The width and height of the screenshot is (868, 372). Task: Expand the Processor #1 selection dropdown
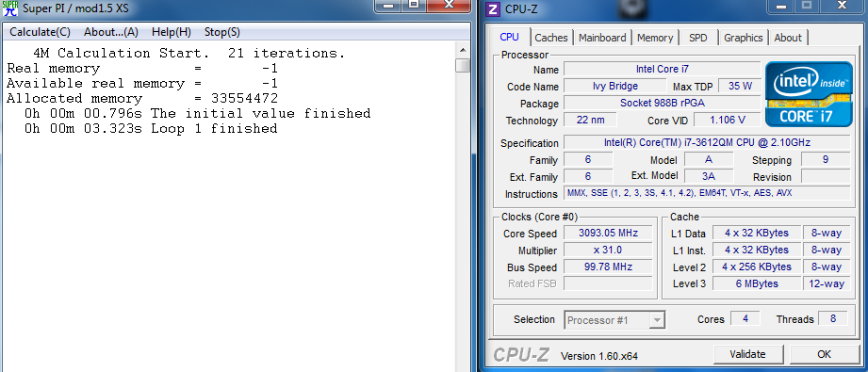(614, 320)
